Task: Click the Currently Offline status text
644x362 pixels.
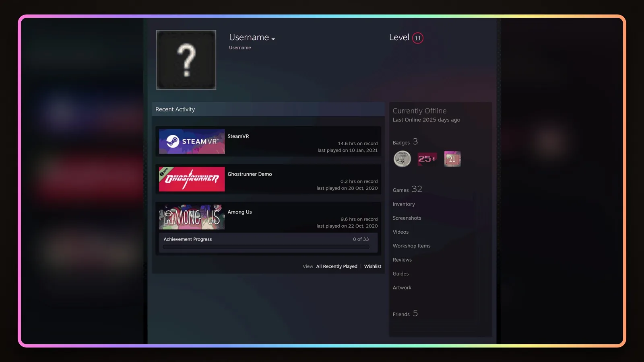Action: pos(419,111)
